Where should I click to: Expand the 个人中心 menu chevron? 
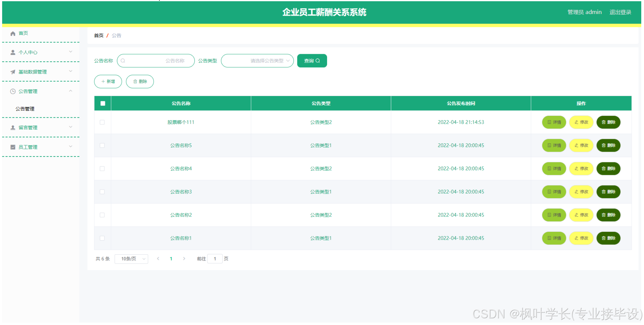point(71,52)
